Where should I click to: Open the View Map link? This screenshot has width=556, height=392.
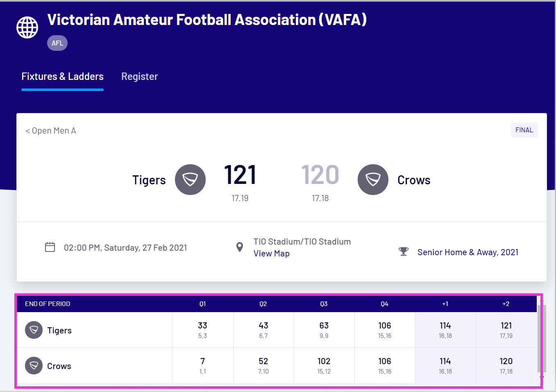tap(271, 254)
